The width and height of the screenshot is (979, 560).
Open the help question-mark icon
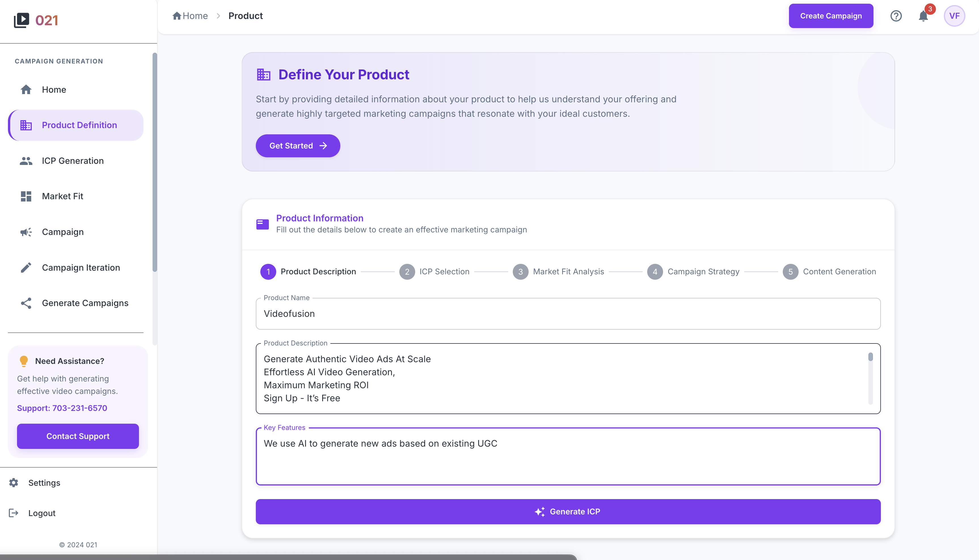896,16
